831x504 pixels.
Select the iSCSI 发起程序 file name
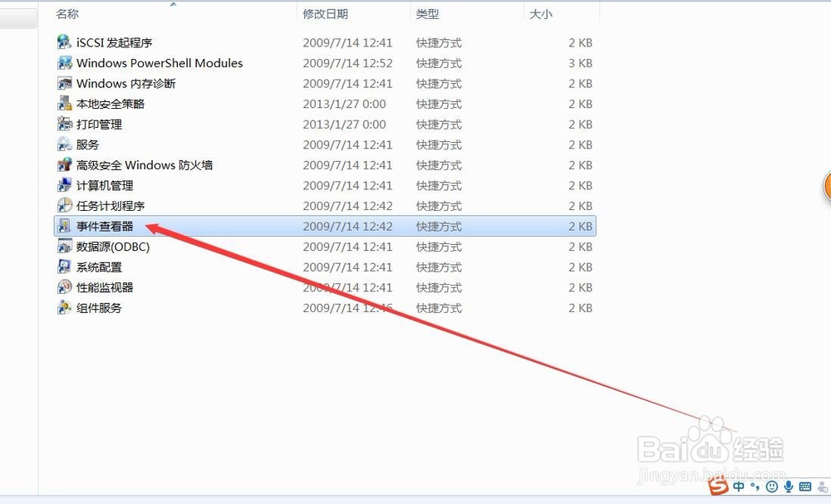[x=114, y=42]
